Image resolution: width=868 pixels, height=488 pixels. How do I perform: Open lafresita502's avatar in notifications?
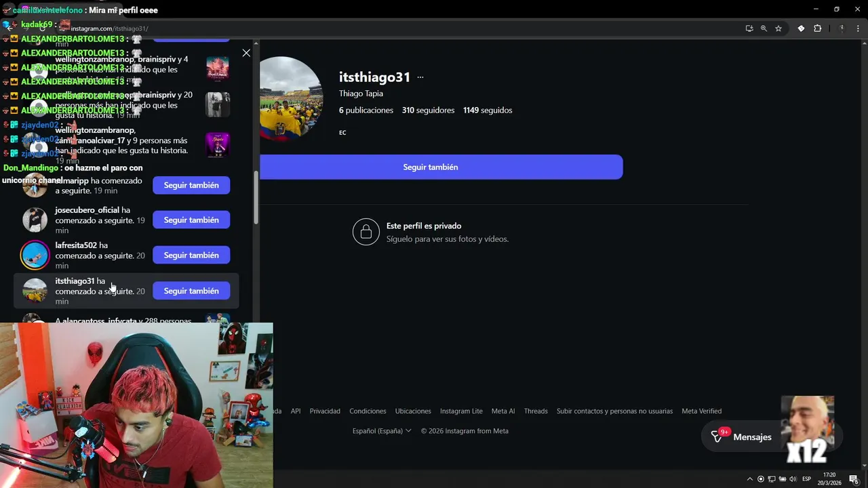pos(35,256)
